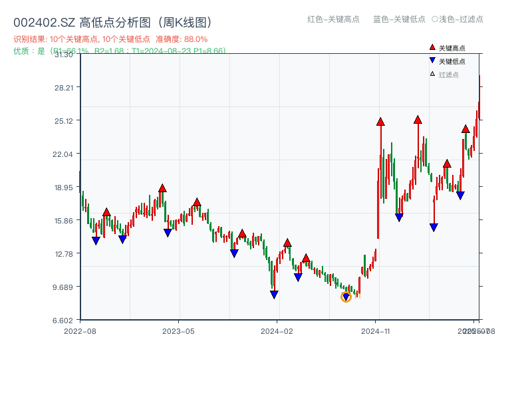This screenshot has height=399, width=532.
Task: Click the red 识别结果 summary line
Action: (x=110, y=39)
